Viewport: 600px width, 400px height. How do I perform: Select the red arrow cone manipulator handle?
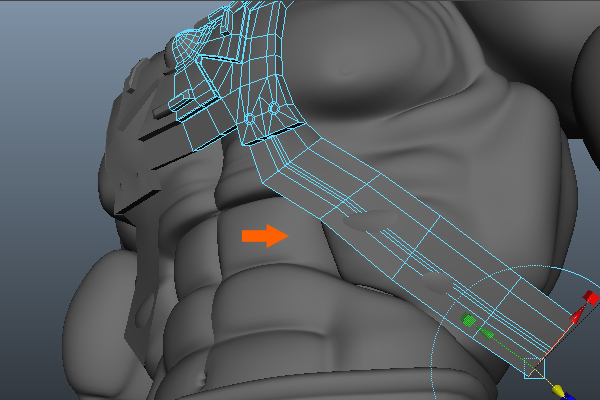pos(577,315)
